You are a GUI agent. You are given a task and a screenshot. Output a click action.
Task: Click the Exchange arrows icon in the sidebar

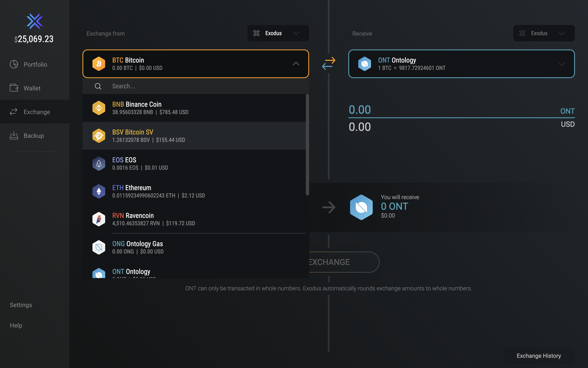[x=14, y=112]
